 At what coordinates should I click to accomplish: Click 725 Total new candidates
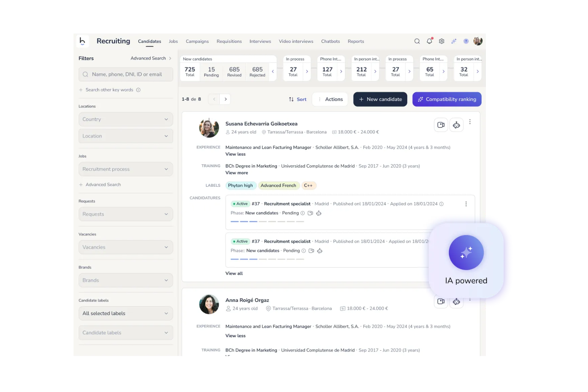(190, 71)
